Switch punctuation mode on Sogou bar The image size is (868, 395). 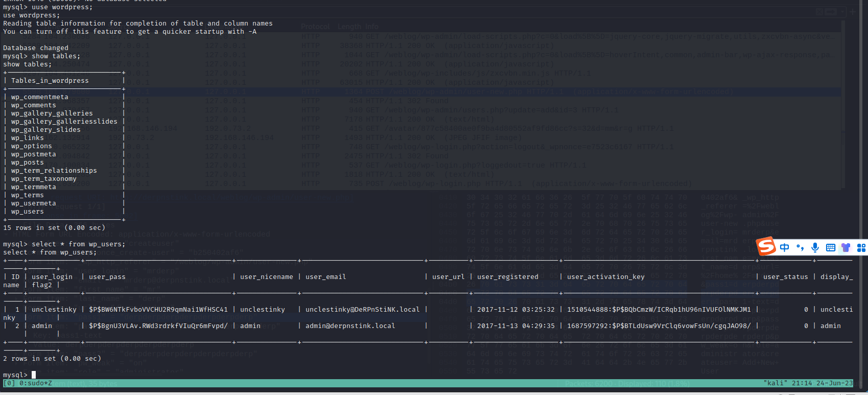coord(800,248)
